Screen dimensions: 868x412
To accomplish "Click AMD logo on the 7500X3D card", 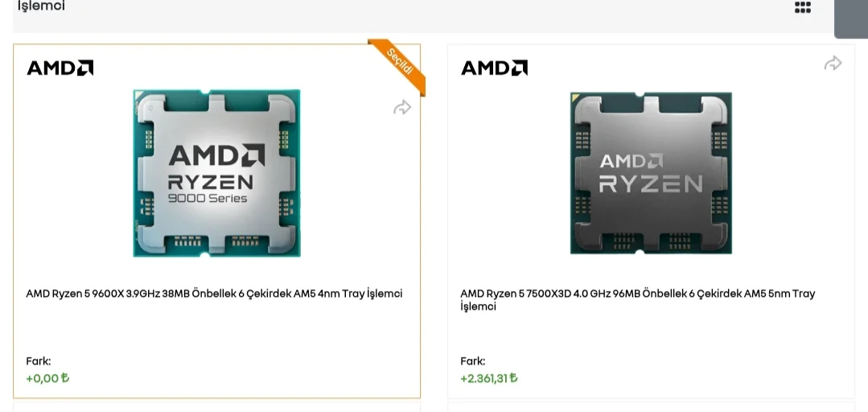I will click(494, 68).
